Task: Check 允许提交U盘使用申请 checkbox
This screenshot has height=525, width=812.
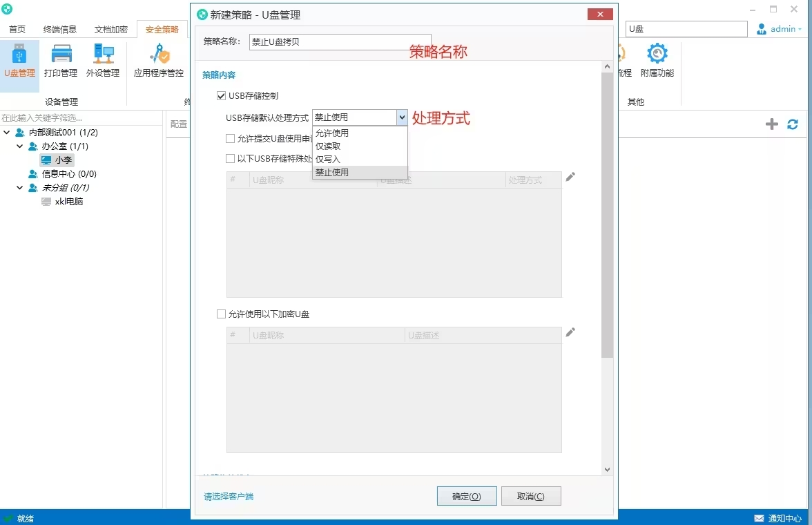Action: (231, 138)
